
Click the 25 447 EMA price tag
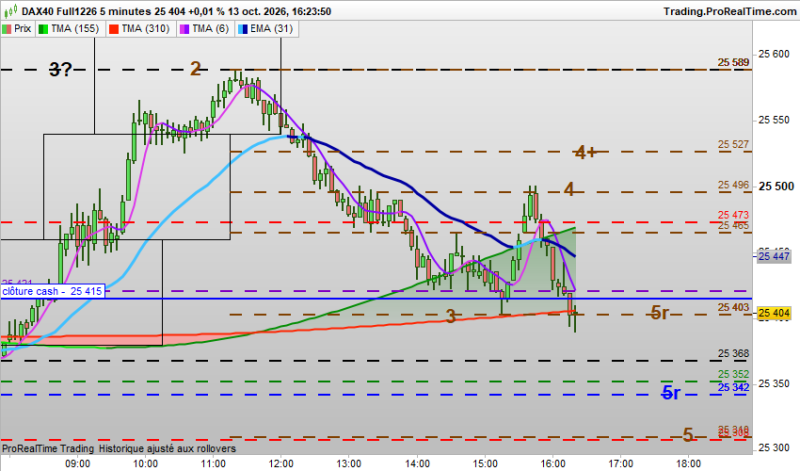tap(773, 256)
